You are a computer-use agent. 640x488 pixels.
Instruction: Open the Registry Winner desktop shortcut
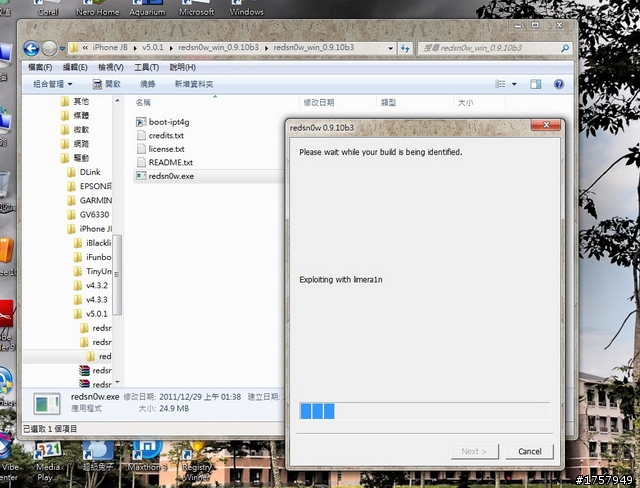pos(197,462)
